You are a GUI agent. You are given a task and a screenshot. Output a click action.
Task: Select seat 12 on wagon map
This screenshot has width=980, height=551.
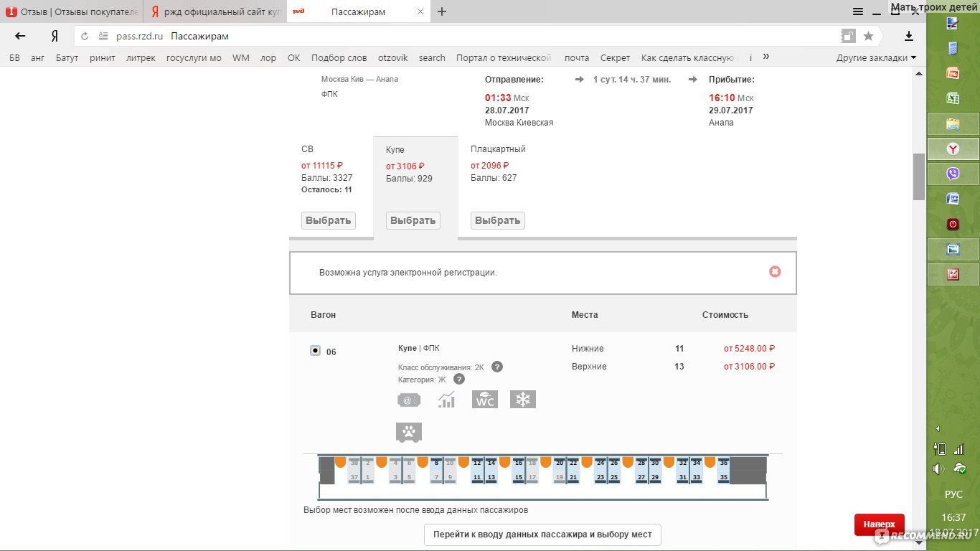tap(477, 463)
